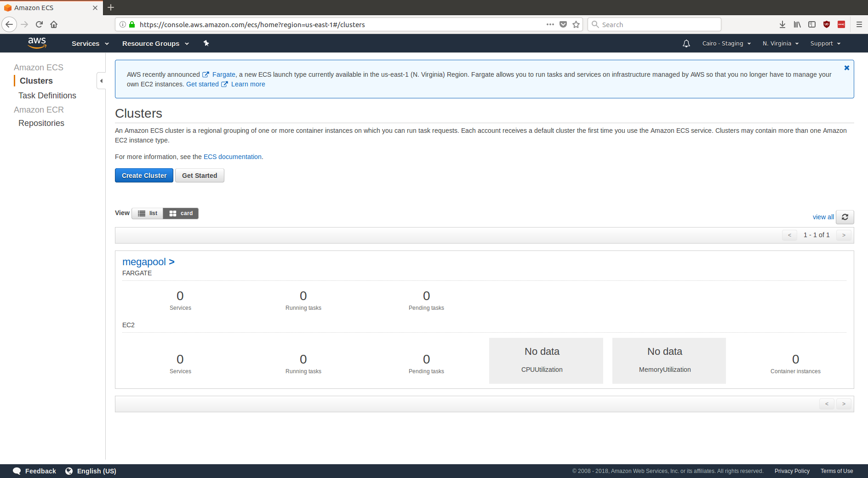Go to the browser home page
868x478 pixels.
pyautogui.click(x=54, y=24)
